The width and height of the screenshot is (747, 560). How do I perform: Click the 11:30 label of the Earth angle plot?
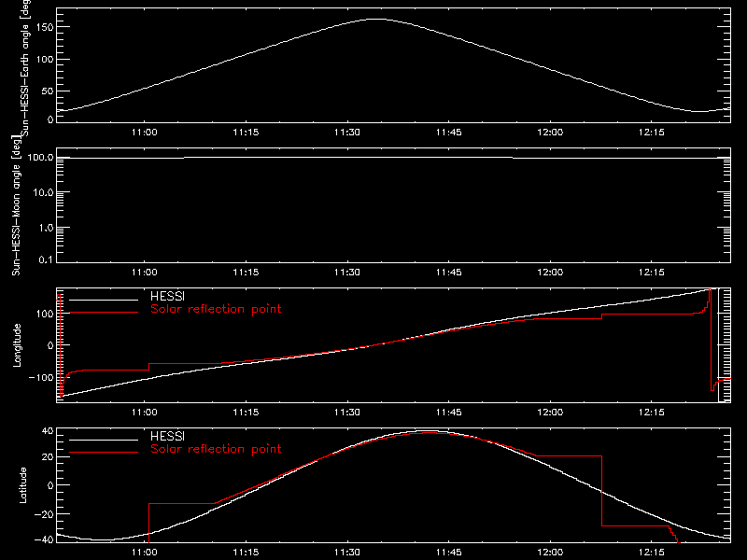click(347, 133)
